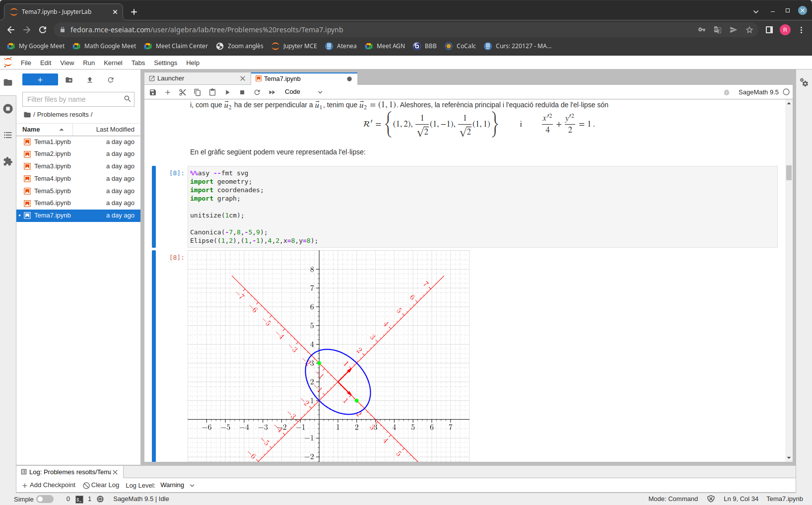Open the Table of Contents sidebar
The height and width of the screenshot is (505, 812).
point(8,135)
